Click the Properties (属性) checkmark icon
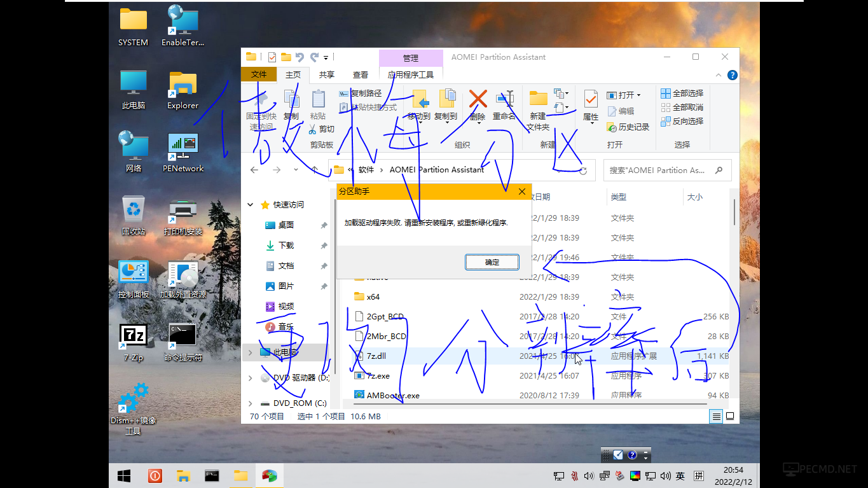The width and height of the screenshot is (868, 488). click(591, 99)
